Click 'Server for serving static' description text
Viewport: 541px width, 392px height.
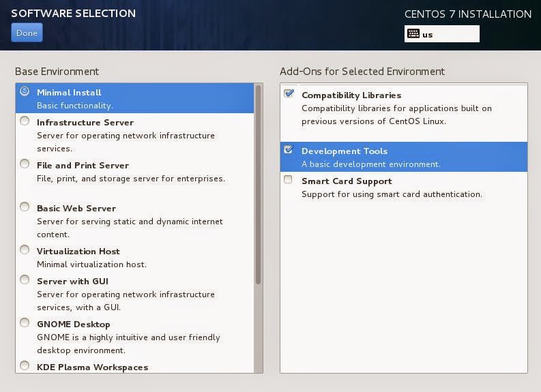click(x=130, y=228)
